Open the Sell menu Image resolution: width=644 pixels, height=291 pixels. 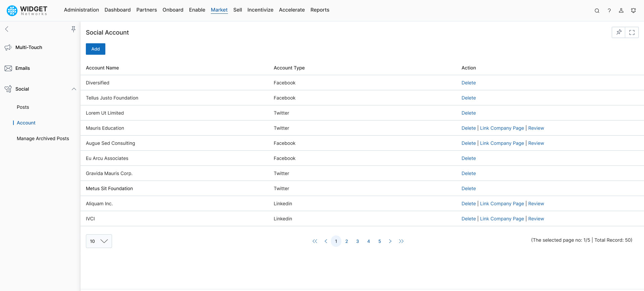pos(238,10)
